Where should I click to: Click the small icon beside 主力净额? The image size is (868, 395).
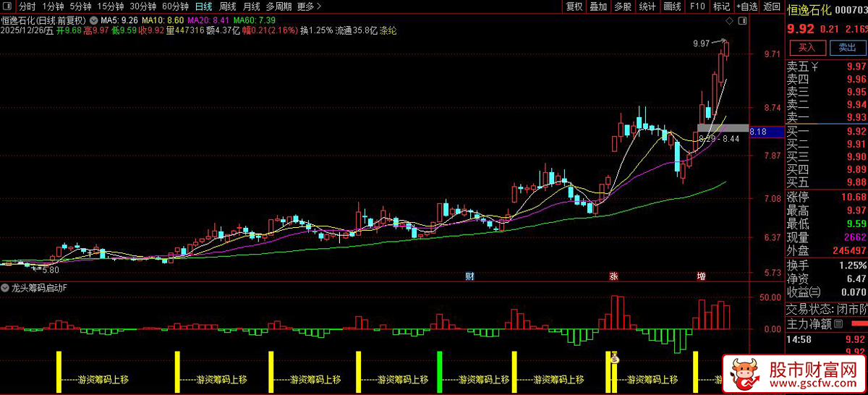pyautogui.click(x=838, y=323)
